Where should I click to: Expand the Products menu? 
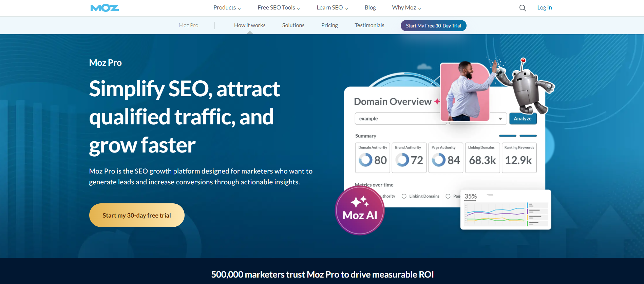tap(227, 8)
